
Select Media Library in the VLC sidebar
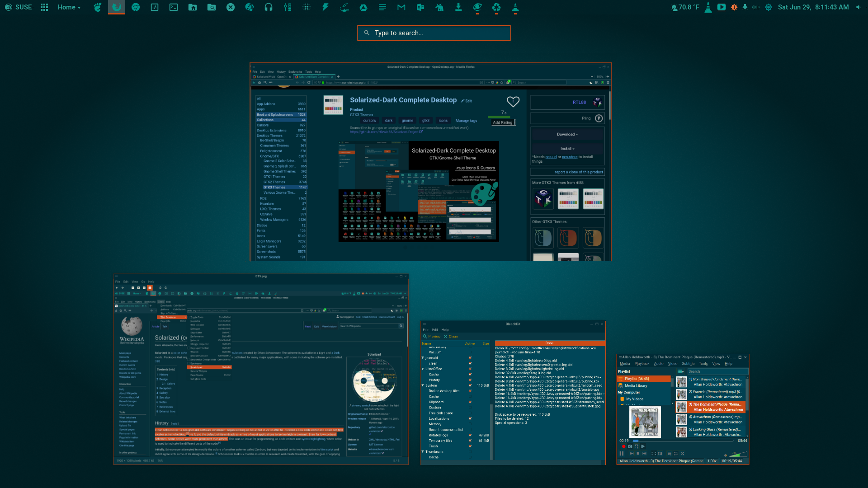(636, 386)
